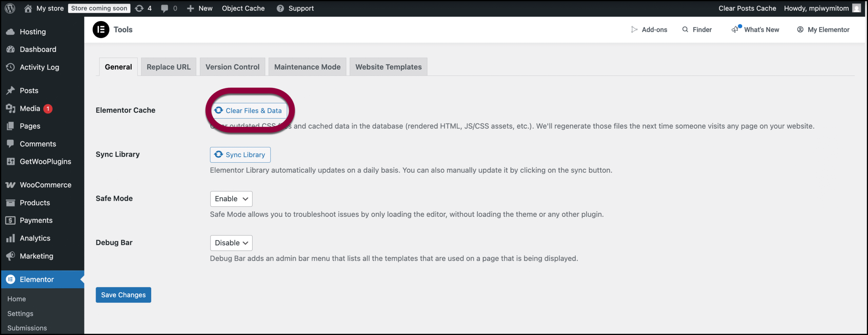Open the Elementor Submissions submenu link
Image resolution: width=868 pixels, height=335 pixels.
[27, 328]
